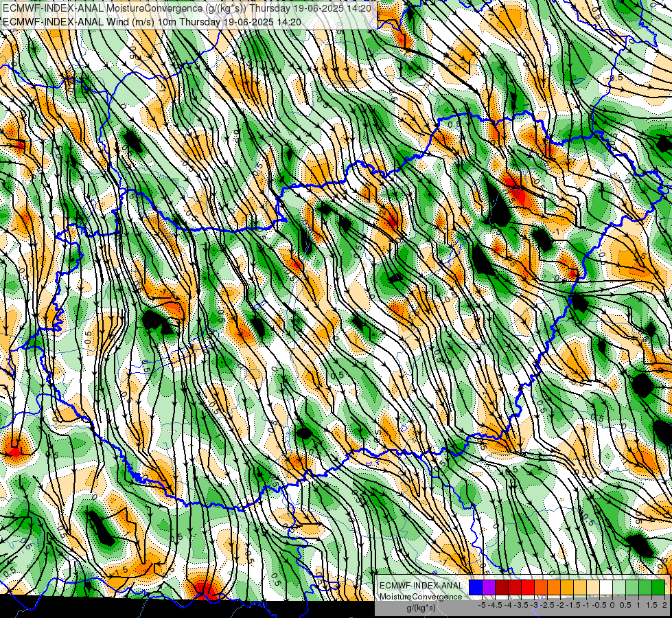Image resolution: width=672 pixels, height=618 pixels.
Task: Select the legend swatch between -4 and -3.5
Action: click(515, 587)
